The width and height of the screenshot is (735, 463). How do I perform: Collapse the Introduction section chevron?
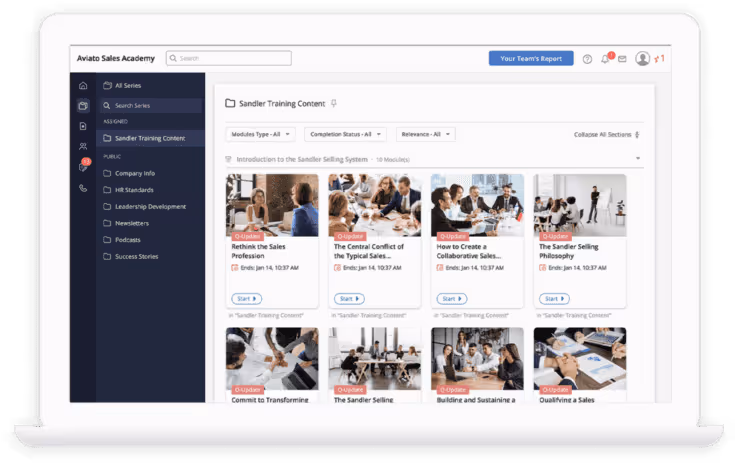click(x=638, y=158)
